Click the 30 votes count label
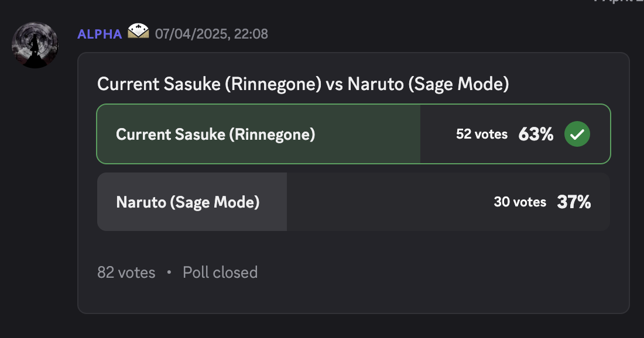This screenshot has width=644, height=338. pos(520,202)
